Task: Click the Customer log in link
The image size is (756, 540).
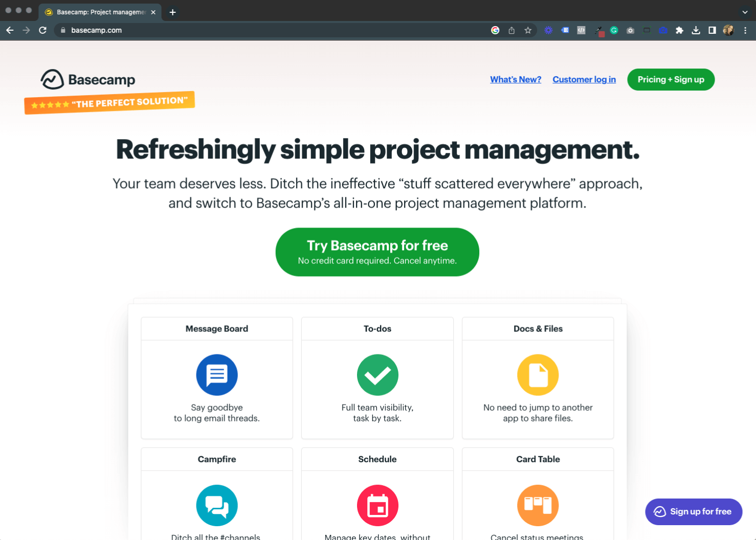Action: point(584,79)
